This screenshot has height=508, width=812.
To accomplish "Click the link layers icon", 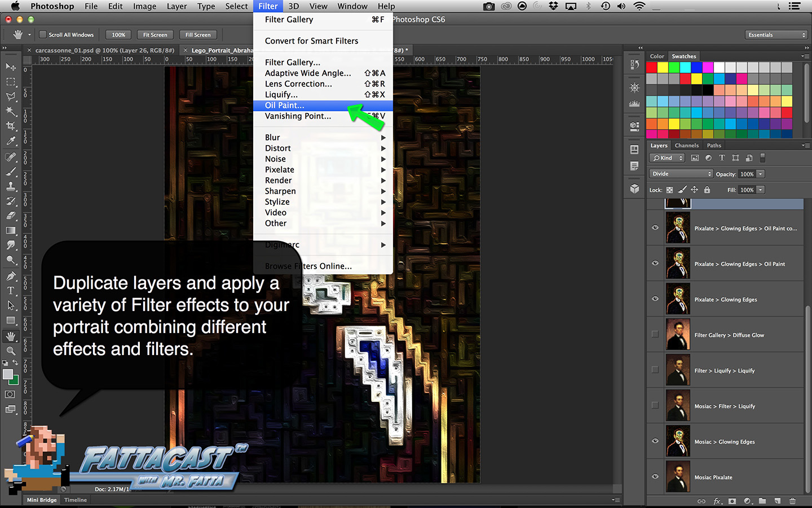I will pos(701,501).
